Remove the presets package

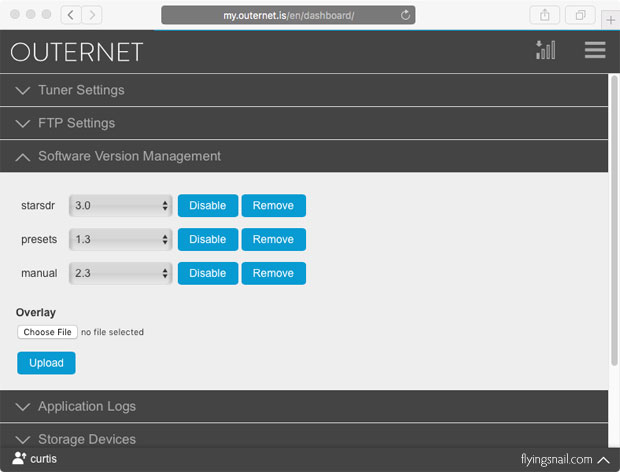coord(274,240)
